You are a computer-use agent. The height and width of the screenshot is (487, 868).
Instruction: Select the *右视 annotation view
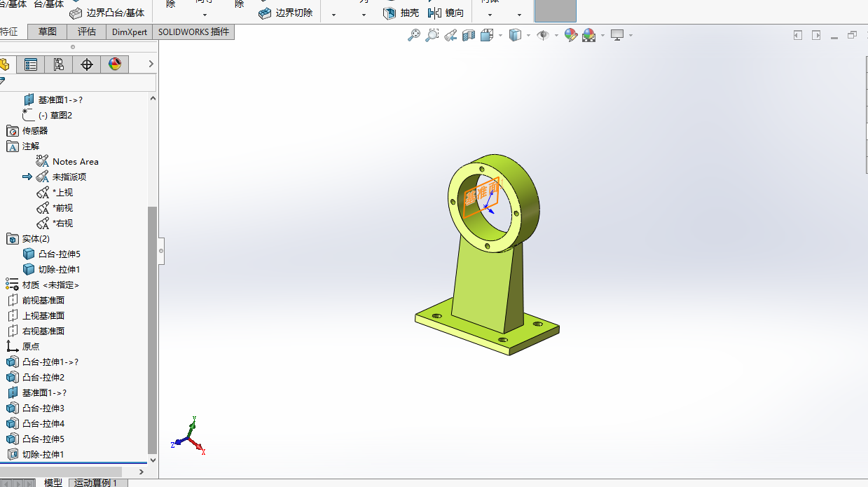click(x=62, y=224)
